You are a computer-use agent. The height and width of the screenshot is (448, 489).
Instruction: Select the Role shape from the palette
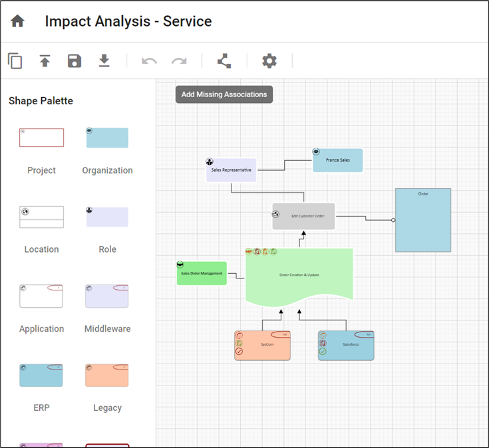(107, 217)
